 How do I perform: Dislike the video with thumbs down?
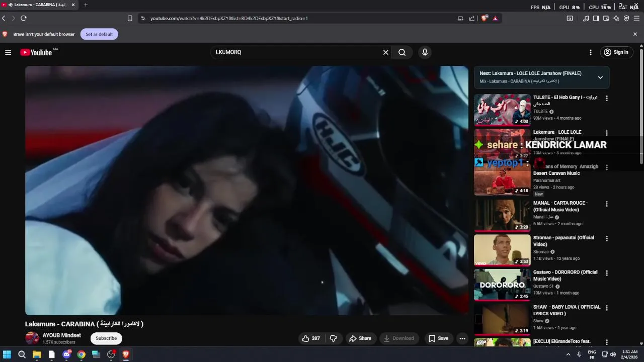(333, 338)
